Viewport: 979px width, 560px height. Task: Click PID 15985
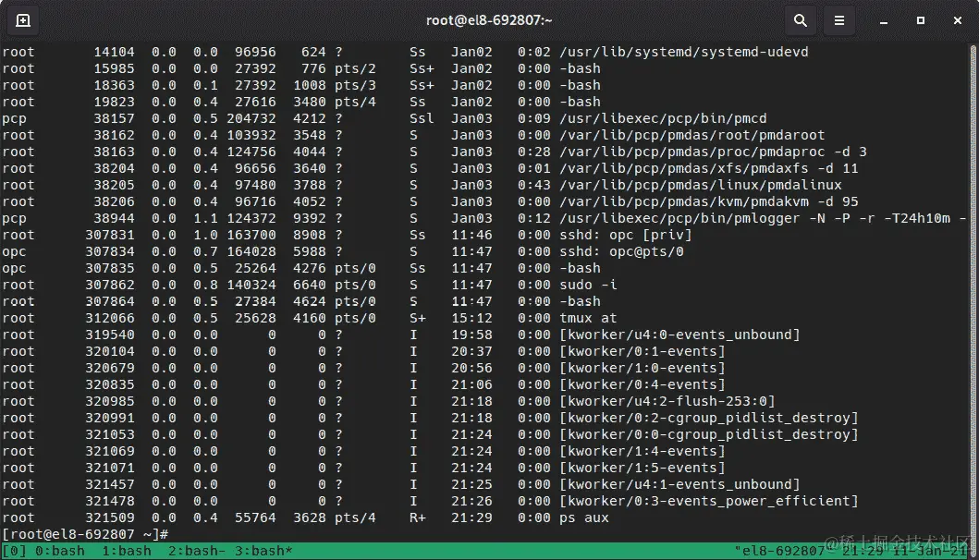point(114,68)
